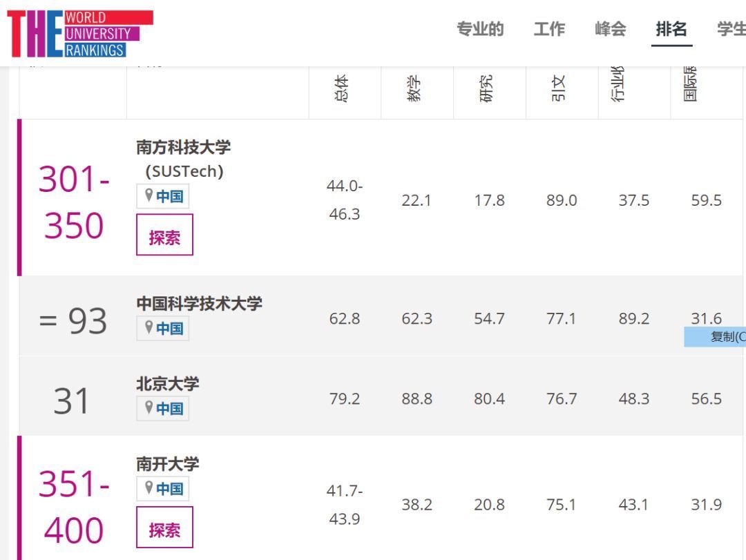The height and width of the screenshot is (560, 746).
Task: Click the 北京大学 university name
Action: (166, 385)
